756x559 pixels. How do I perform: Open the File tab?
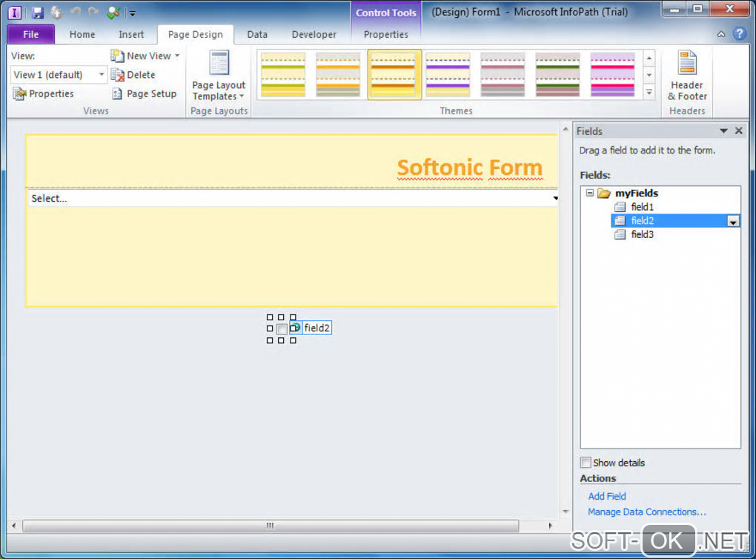tap(31, 34)
